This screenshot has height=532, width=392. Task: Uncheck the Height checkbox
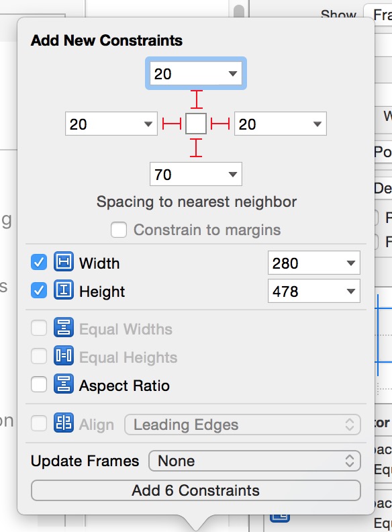tap(39, 290)
